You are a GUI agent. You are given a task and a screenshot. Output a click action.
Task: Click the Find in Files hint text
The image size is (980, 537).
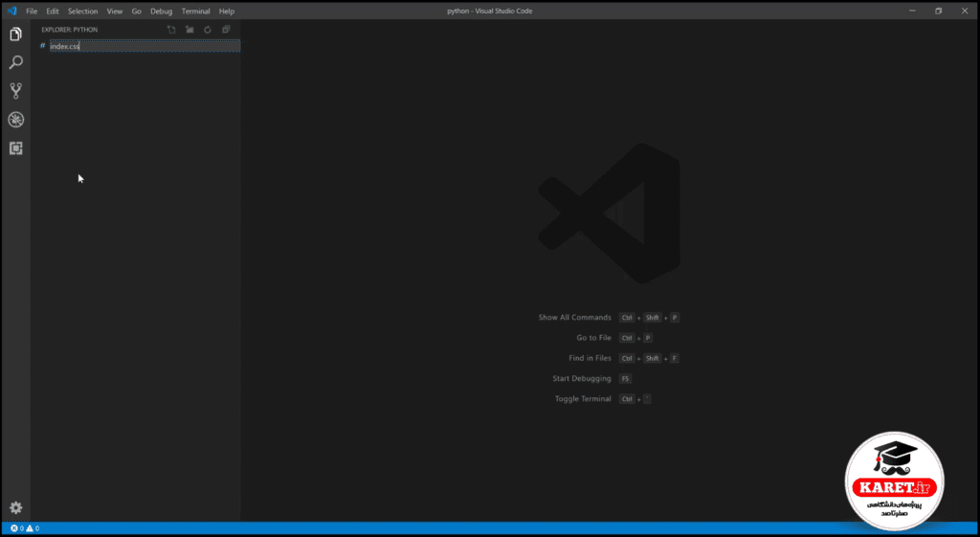pos(590,358)
